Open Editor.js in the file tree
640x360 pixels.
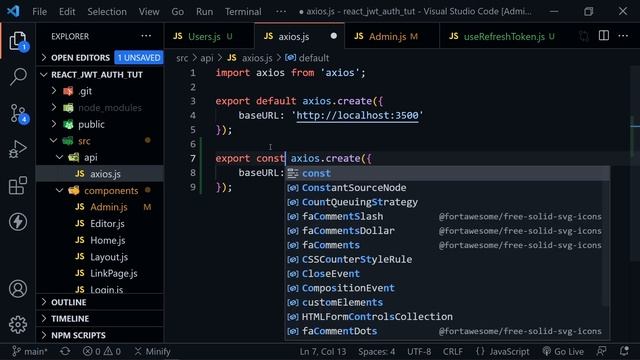coord(100,224)
